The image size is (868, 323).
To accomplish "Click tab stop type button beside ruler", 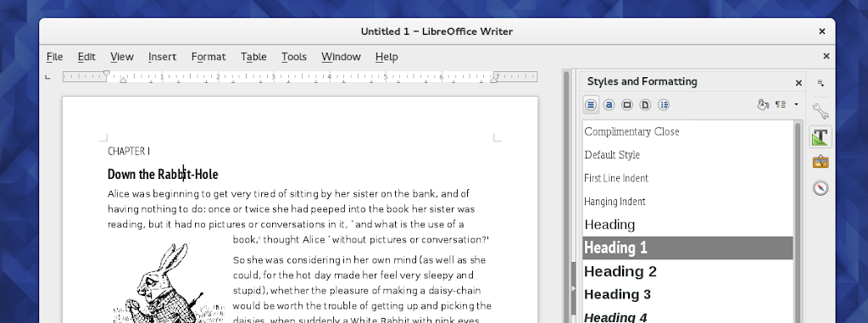I will coord(47,77).
